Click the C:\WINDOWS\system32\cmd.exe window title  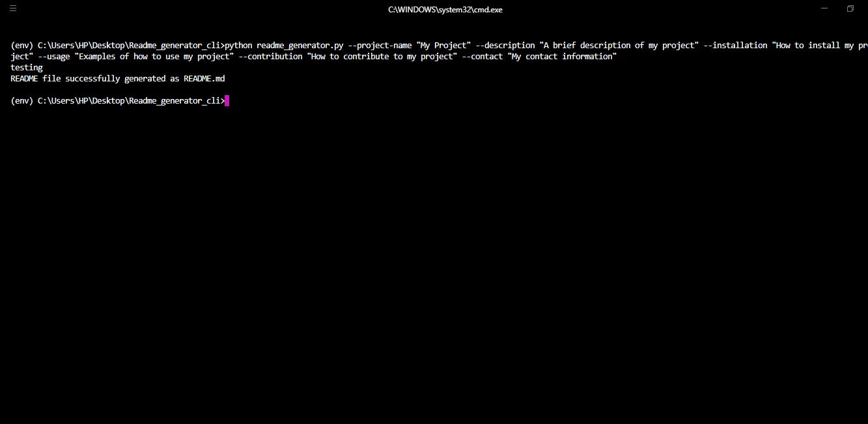(x=445, y=10)
